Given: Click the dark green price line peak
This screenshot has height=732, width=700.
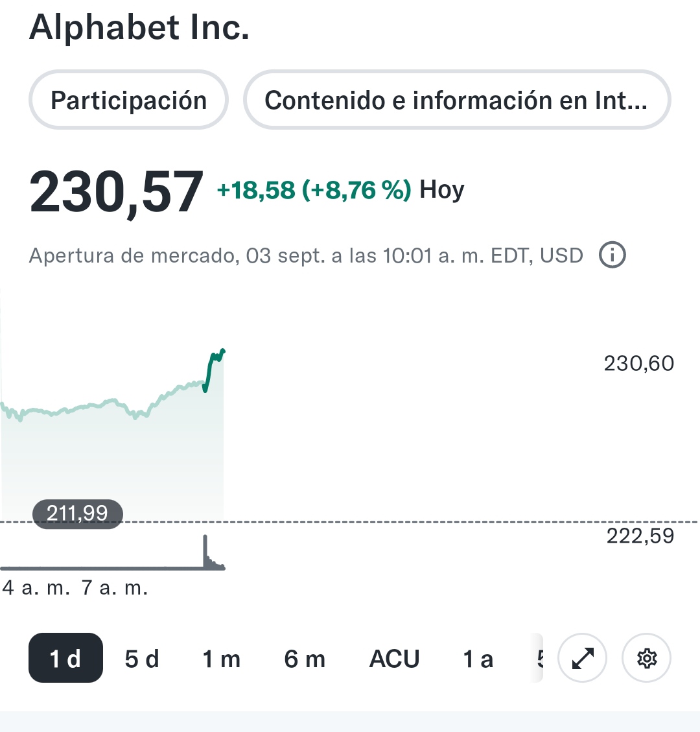Looking at the screenshot, I should pos(223,351).
